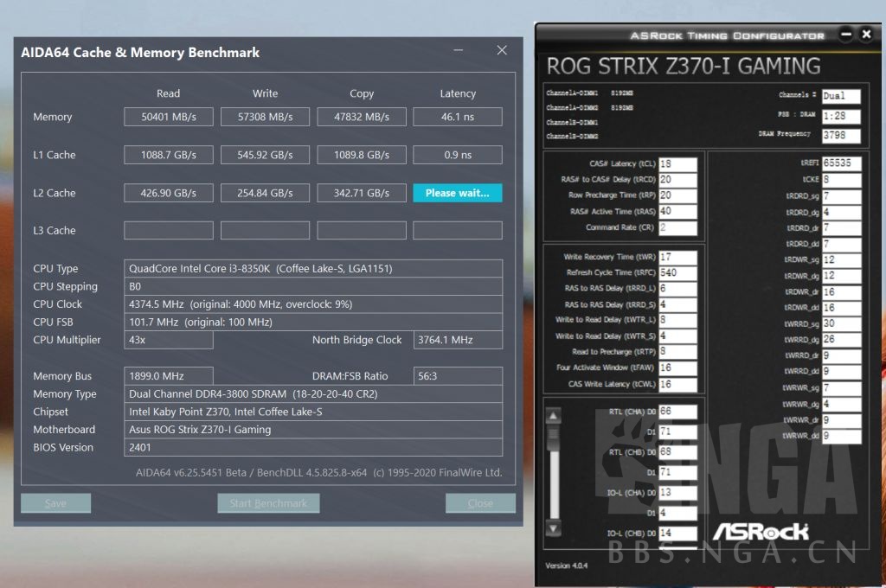Select the L2 Cache Read value 426.90 GB/s
Image resolution: width=886 pixels, height=588 pixels.
point(169,193)
